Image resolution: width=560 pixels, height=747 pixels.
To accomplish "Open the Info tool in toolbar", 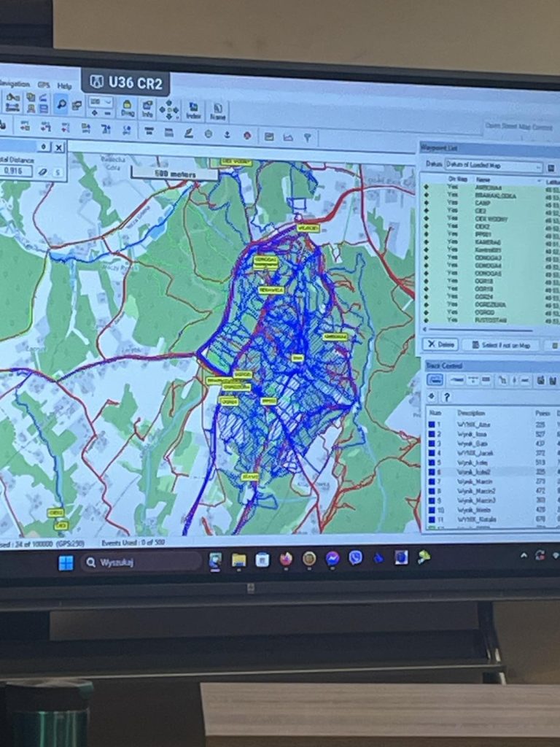I will point(147,109).
